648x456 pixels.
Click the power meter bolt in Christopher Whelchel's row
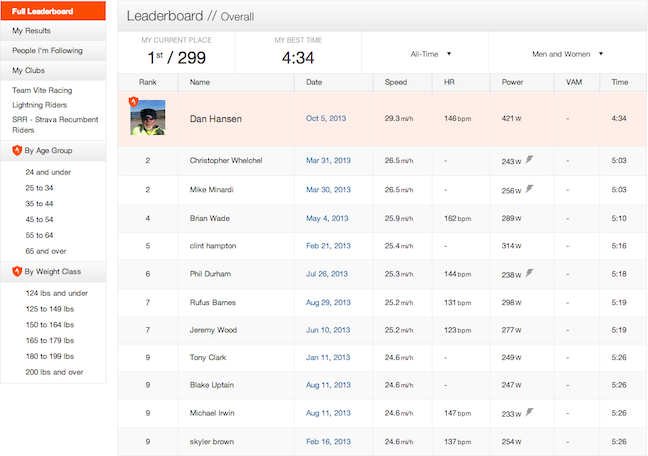[x=529, y=160]
